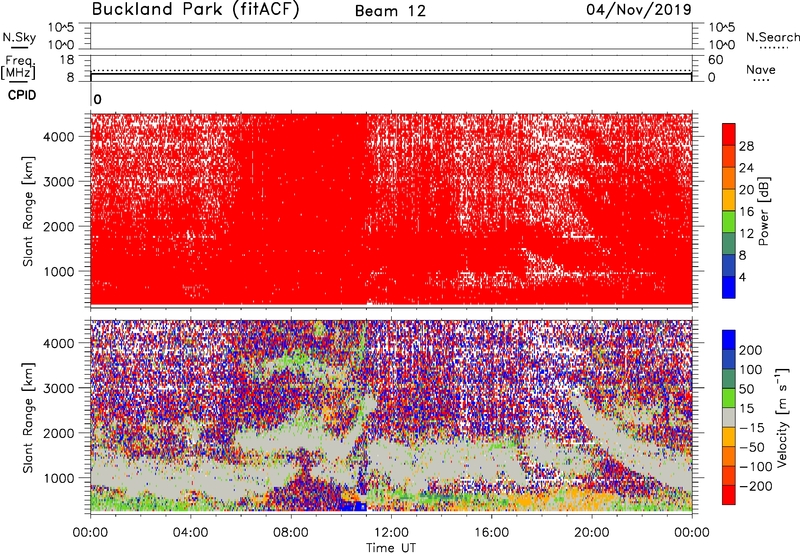Click the '2000' tick on the velocity plot axis
Screen dimensions: 800x554
click(59, 433)
